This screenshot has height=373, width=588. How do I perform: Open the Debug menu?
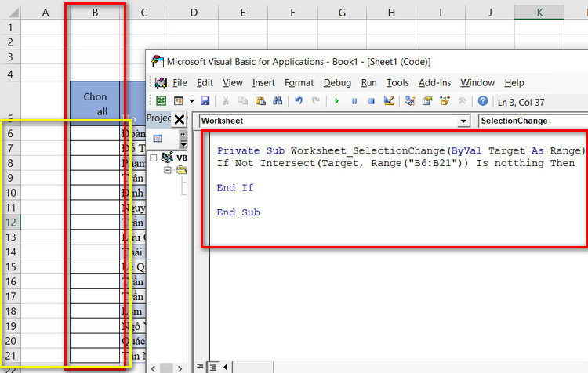[x=337, y=82]
